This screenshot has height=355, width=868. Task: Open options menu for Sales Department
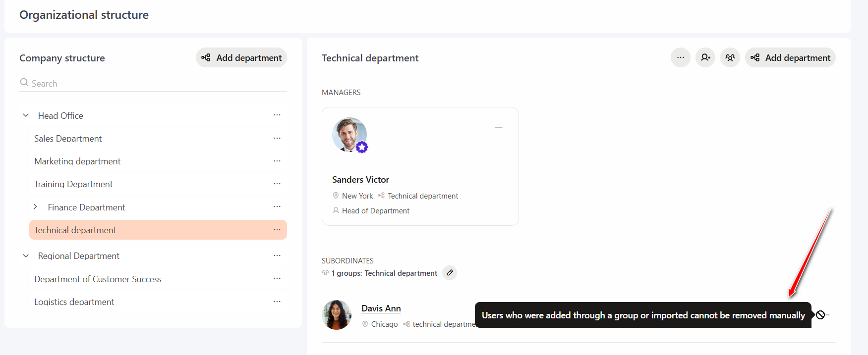277,138
